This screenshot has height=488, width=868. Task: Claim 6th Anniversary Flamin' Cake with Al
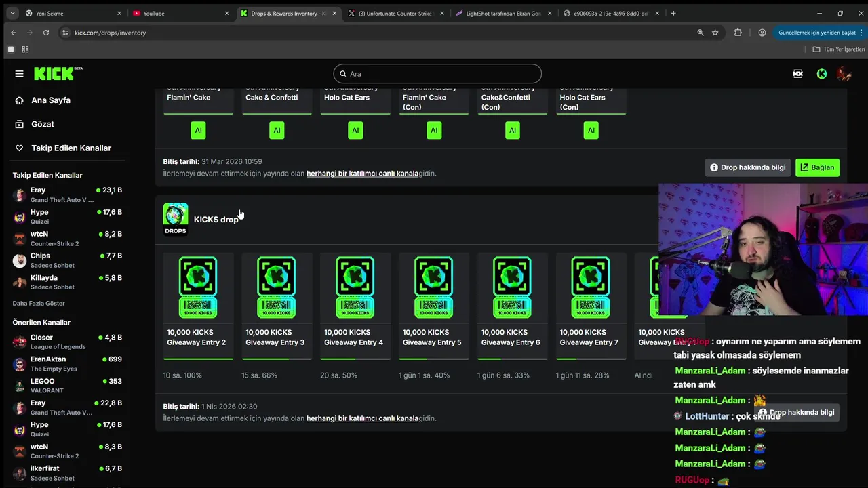coord(198,130)
